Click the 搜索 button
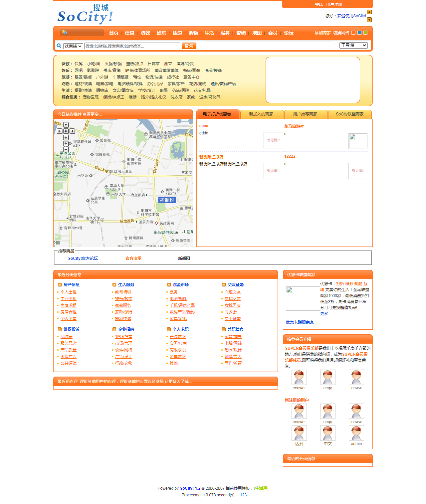Viewport: 426px width, 504px height. [x=189, y=46]
